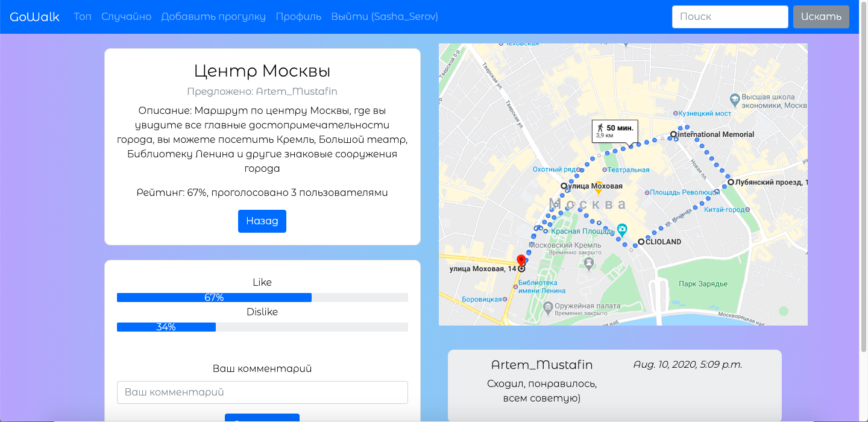The height and width of the screenshot is (422, 868).
Task: Select Добавить прогулку in navbar
Action: tap(213, 16)
